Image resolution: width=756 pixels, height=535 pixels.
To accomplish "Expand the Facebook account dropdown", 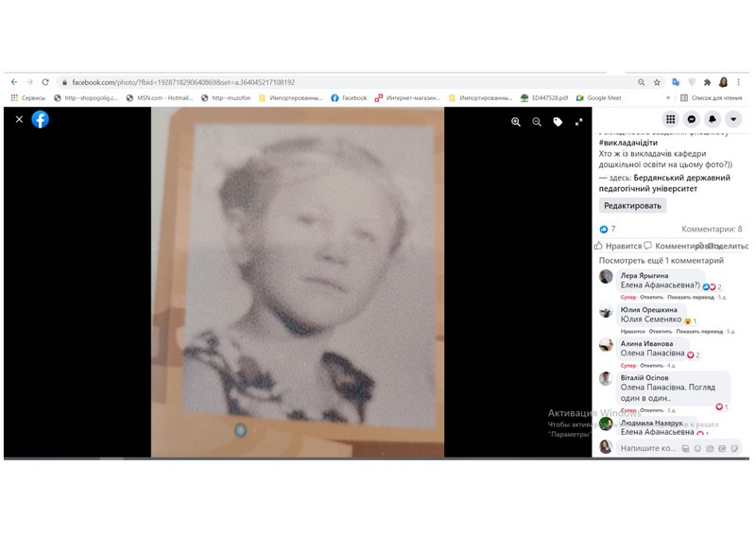I will pyautogui.click(x=733, y=119).
